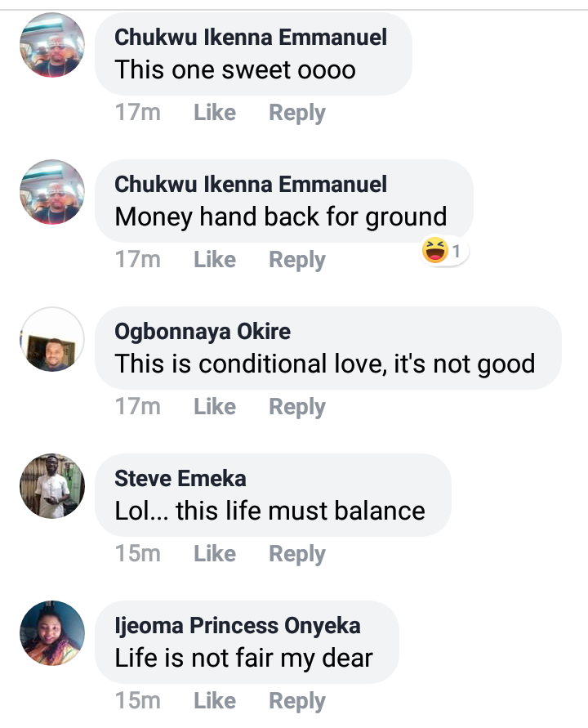Open Ijeoma Princess Onyeka's name link
The width and height of the screenshot is (588, 728).
click(238, 626)
